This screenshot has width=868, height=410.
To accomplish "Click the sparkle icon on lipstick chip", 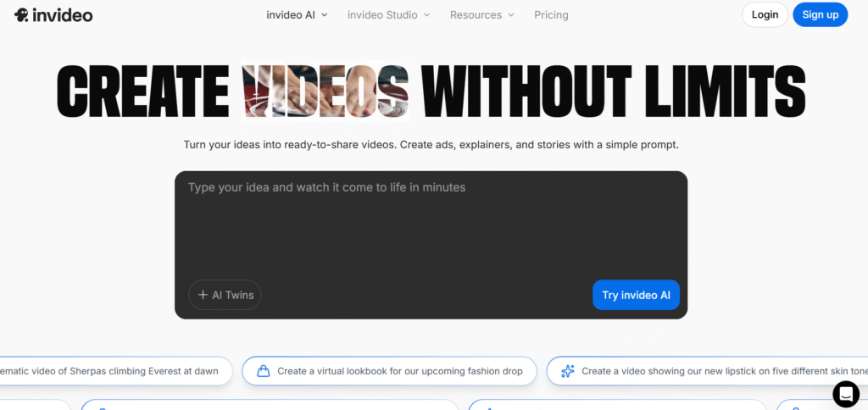I will point(567,371).
